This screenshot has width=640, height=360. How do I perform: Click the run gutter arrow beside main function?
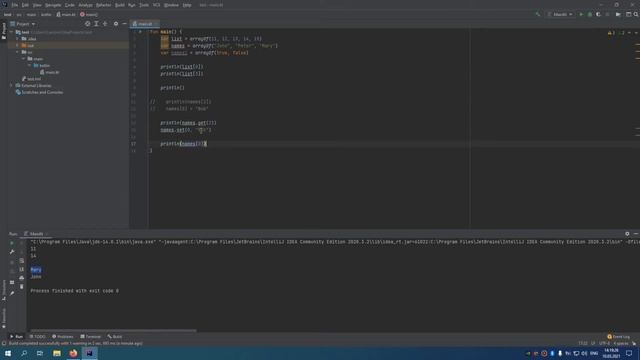140,31
